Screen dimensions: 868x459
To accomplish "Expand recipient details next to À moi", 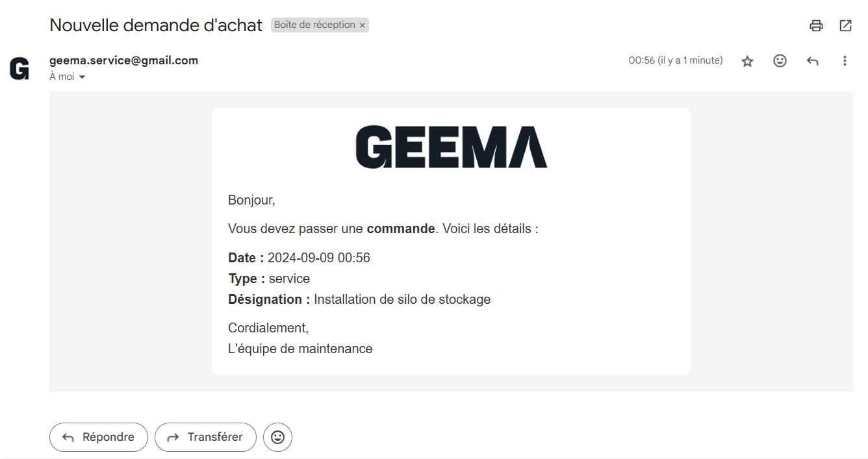I will click(x=82, y=77).
